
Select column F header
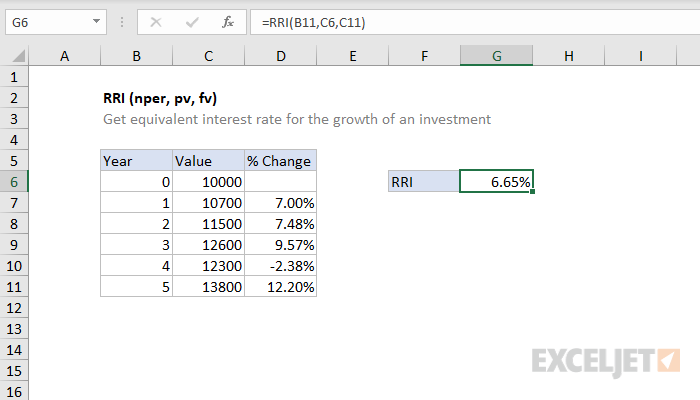[425, 56]
